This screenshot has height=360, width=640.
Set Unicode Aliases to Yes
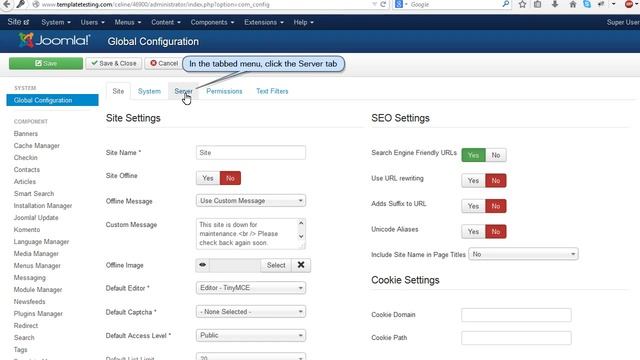pos(473,231)
